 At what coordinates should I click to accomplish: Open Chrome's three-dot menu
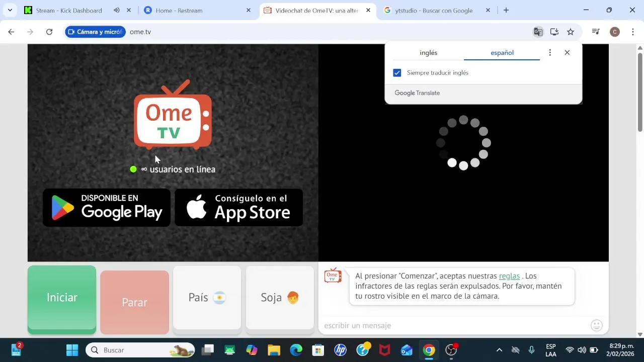[x=632, y=32]
